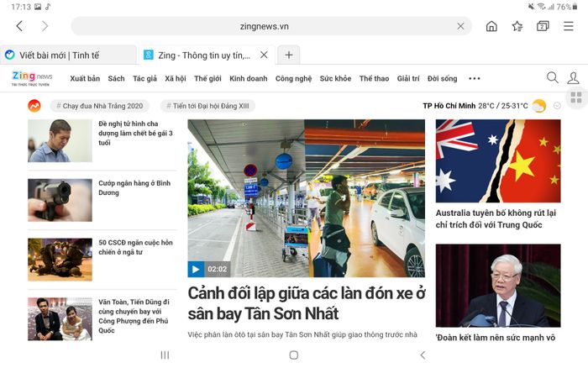The image size is (588, 368).
Task: Open thumbnail of man in blue shirt article
Action: pos(60,140)
